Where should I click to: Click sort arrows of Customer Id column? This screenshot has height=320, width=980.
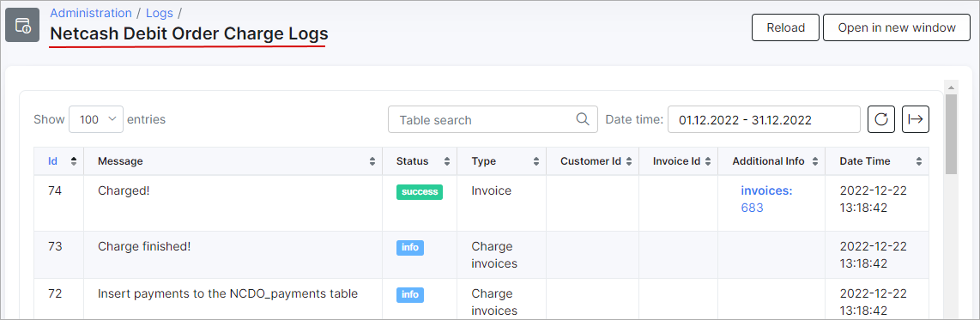tap(629, 161)
